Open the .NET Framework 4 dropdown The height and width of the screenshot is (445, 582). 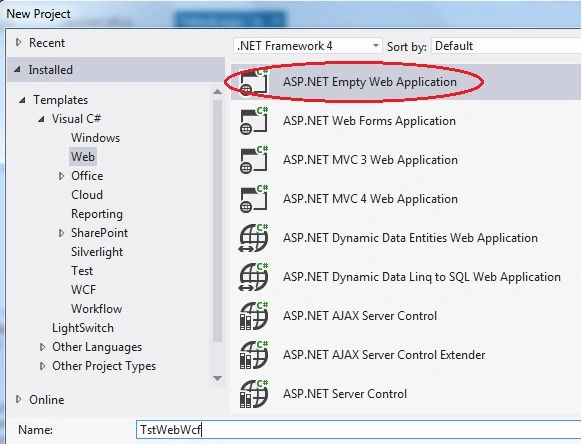308,46
